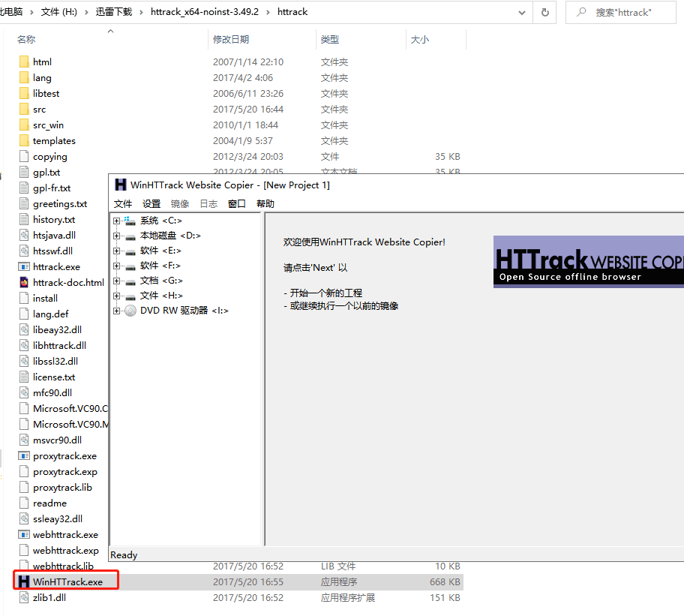This screenshot has height=616, width=684.
Task: Open the chevron after 迅雷下载 in path
Action: pyautogui.click(x=141, y=12)
